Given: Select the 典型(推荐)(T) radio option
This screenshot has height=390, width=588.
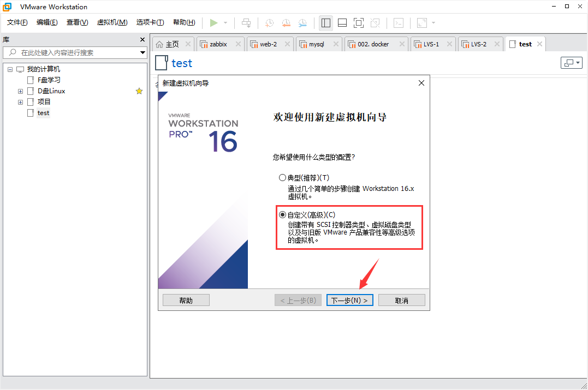Looking at the screenshot, I should [282, 178].
